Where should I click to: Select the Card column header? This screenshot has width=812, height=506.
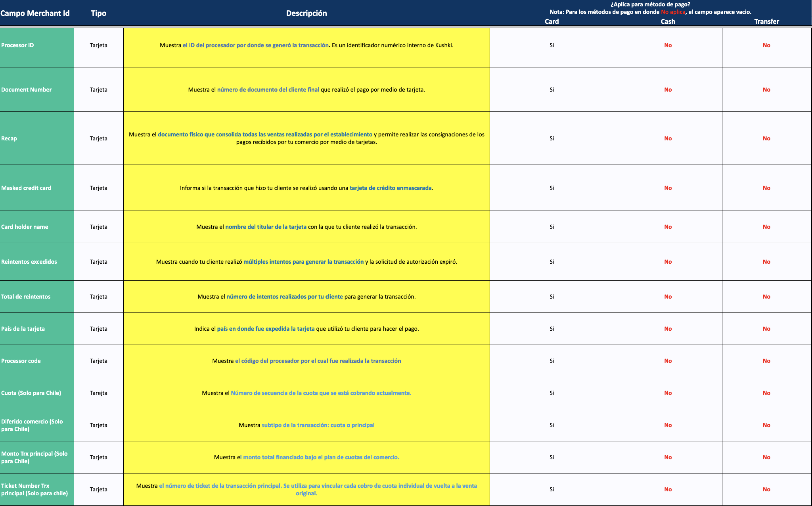click(x=551, y=22)
